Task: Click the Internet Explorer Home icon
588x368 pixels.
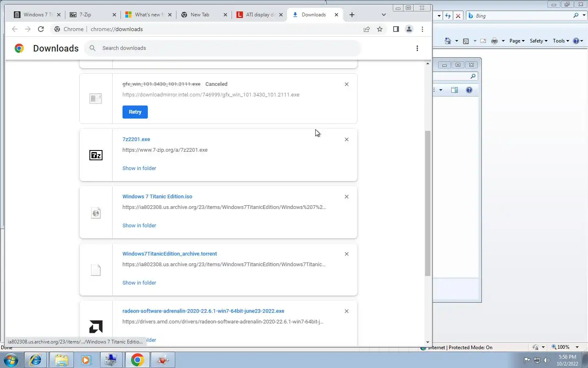Action: pos(448,41)
